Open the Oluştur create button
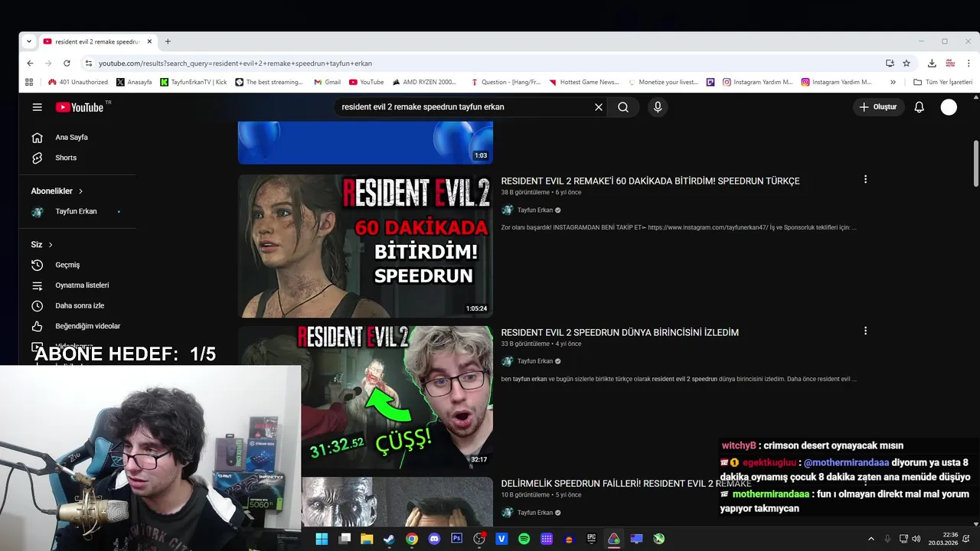The height and width of the screenshot is (551, 980). click(x=878, y=107)
